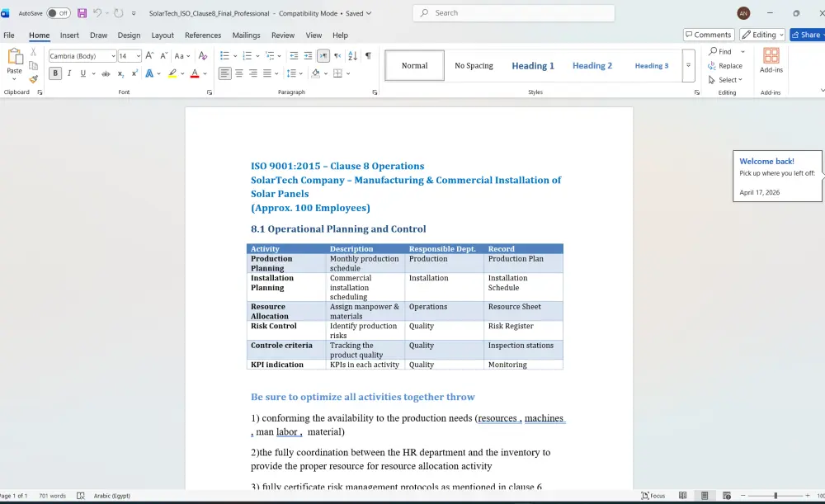
Task: Clear all formatting icon
Action: (x=203, y=56)
